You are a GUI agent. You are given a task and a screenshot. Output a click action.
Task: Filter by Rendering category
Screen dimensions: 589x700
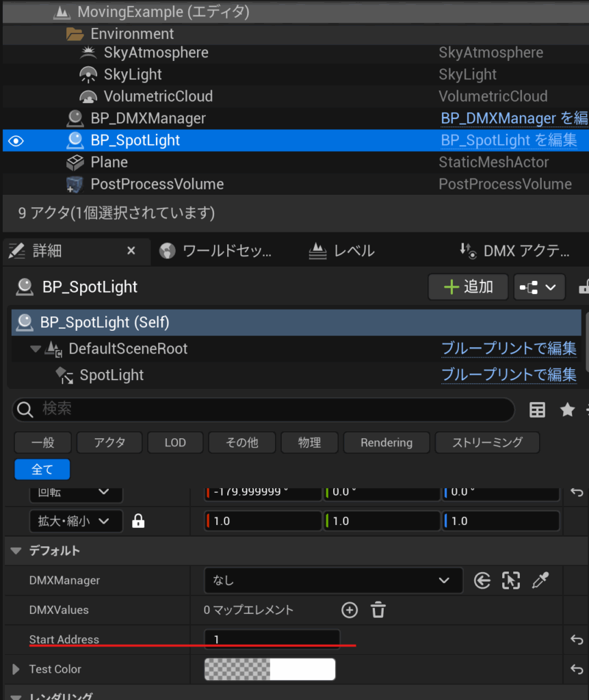point(387,442)
